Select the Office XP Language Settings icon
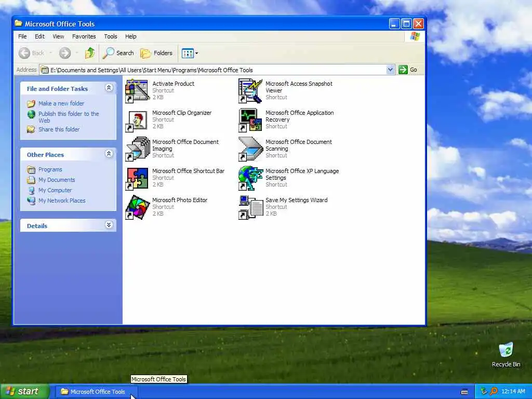 [250, 178]
